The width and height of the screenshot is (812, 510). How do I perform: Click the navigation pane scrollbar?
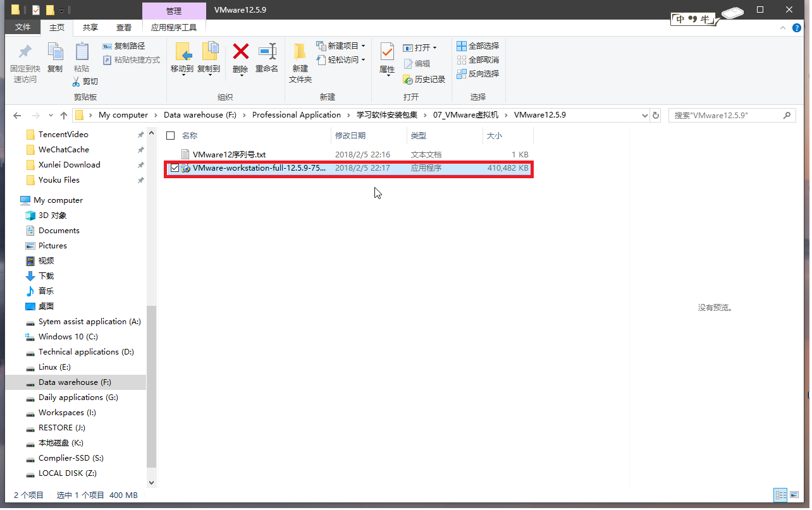[x=151, y=389]
